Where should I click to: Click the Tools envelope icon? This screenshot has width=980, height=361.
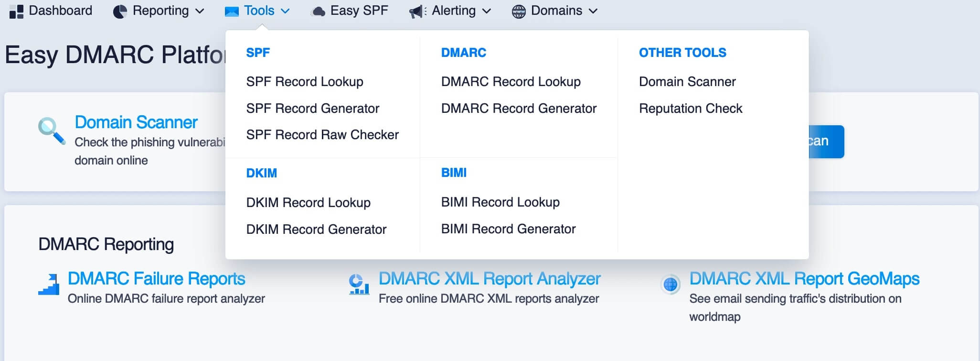232,11
